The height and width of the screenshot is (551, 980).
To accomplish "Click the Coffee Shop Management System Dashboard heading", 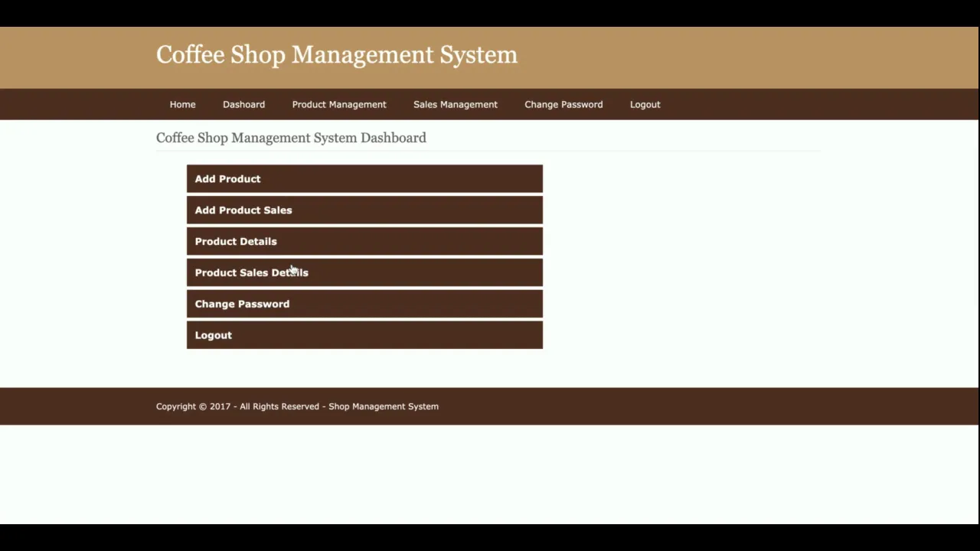I will 291,138.
